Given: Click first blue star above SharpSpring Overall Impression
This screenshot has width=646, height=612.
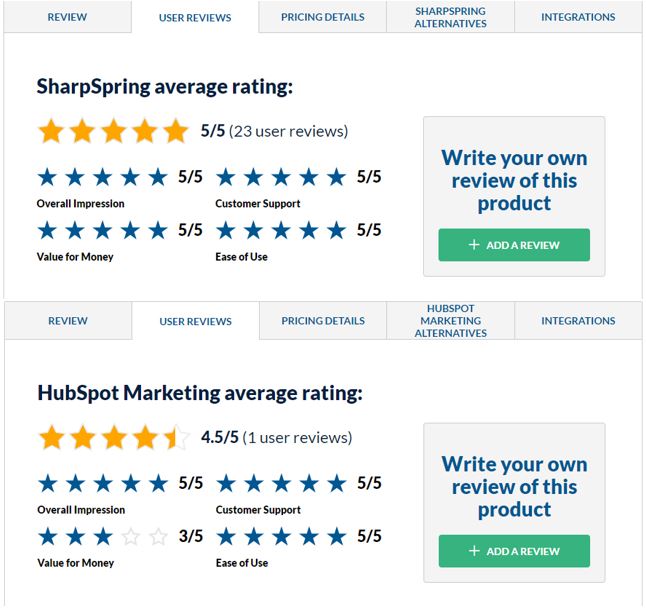Looking at the screenshot, I should coord(47,177).
